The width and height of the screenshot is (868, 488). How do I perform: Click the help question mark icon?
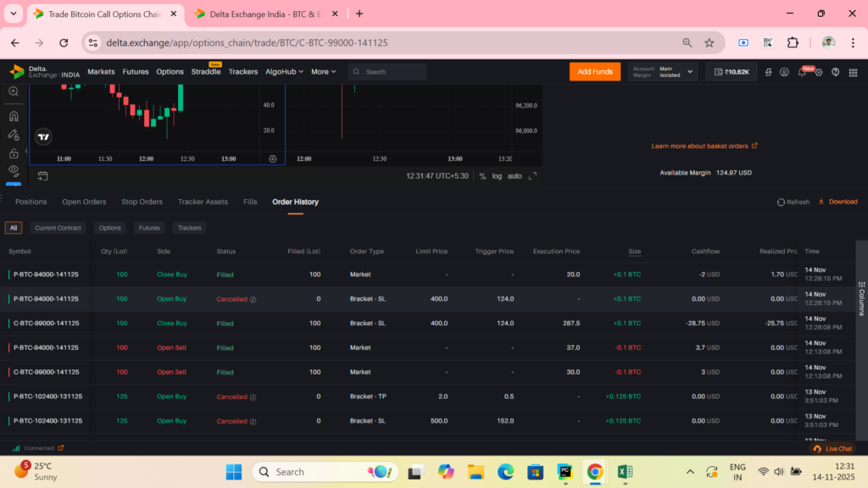tap(836, 72)
